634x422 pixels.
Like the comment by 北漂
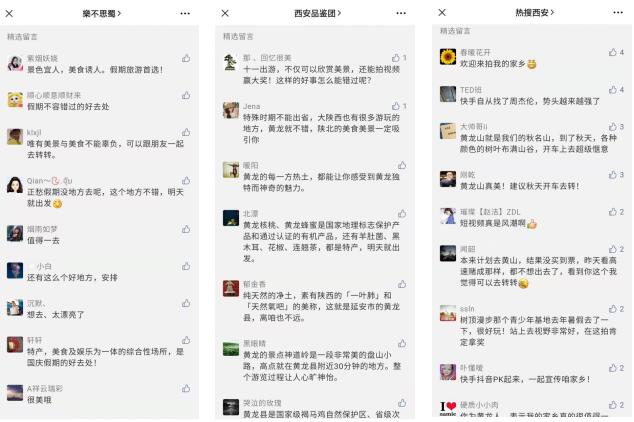(x=402, y=213)
